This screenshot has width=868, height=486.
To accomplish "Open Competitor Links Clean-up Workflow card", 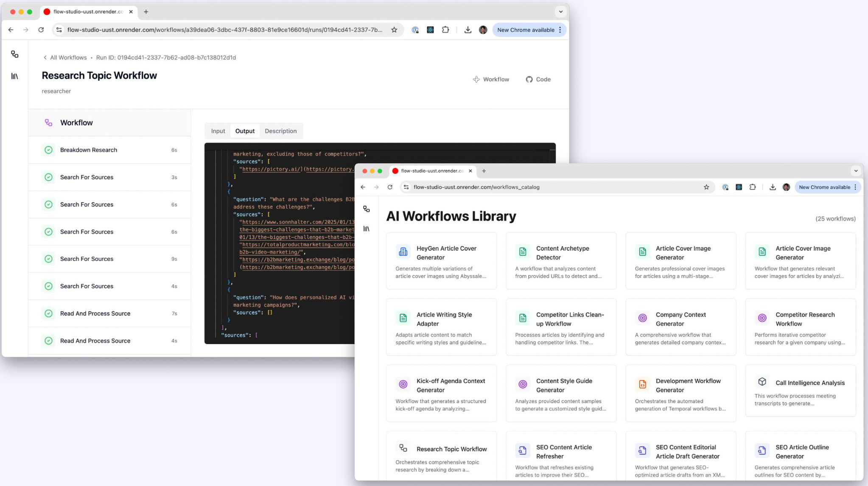I will coord(561,327).
